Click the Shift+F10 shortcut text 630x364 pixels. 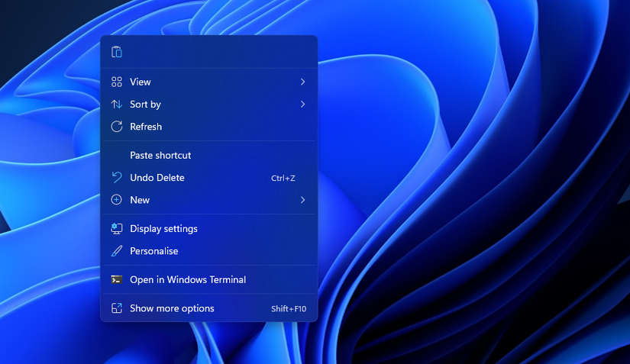coord(289,308)
